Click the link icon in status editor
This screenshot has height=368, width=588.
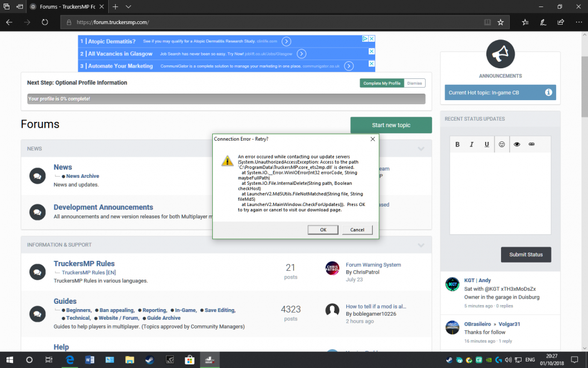point(531,144)
